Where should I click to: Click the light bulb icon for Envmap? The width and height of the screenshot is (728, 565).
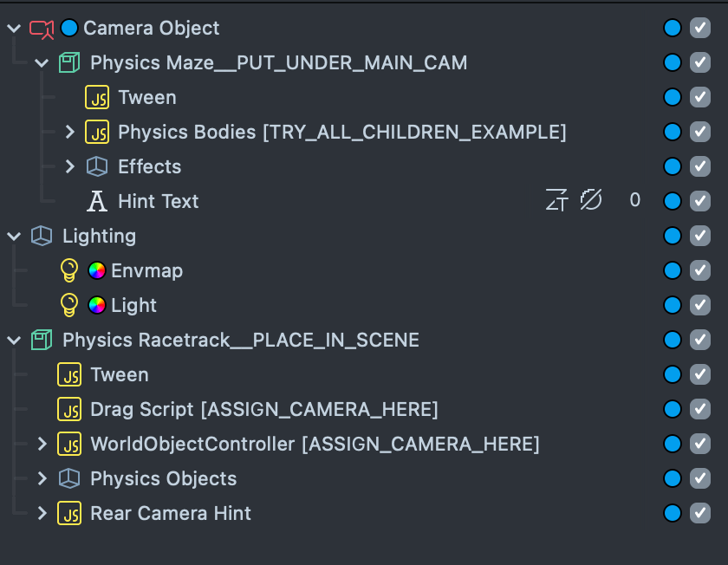(69, 270)
